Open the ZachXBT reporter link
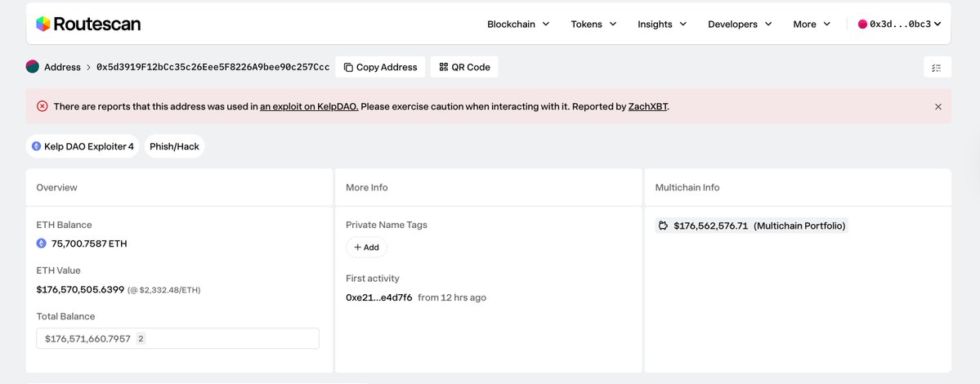The height and width of the screenshot is (384, 980). pyautogui.click(x=647, y=106)
